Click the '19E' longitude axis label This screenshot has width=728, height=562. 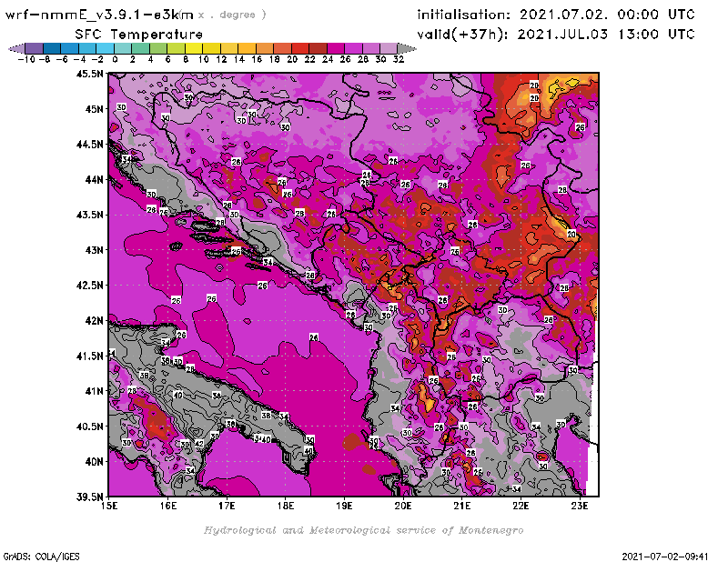click(x=345, y=506)
